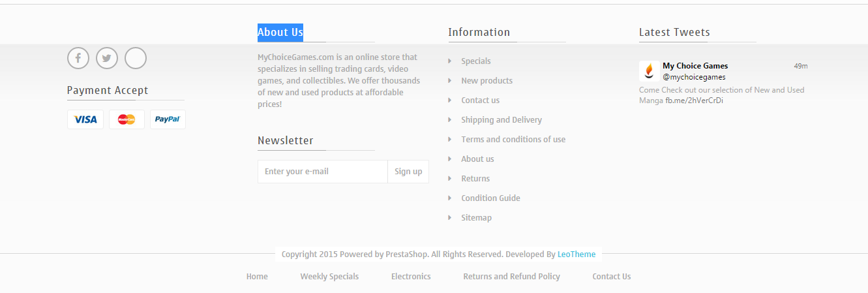Open Electronics from the footer menu

[411, 277]
